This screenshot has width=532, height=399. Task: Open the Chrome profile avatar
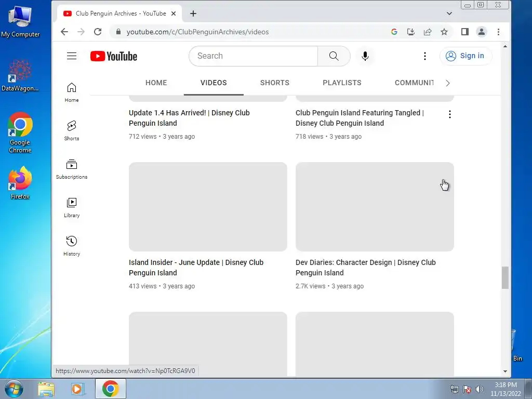(482, 32)
